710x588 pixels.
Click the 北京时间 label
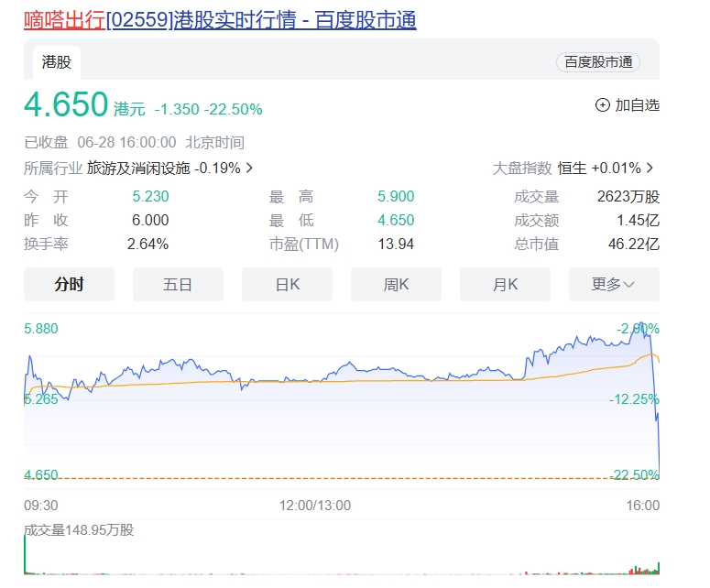pos(215,143)
